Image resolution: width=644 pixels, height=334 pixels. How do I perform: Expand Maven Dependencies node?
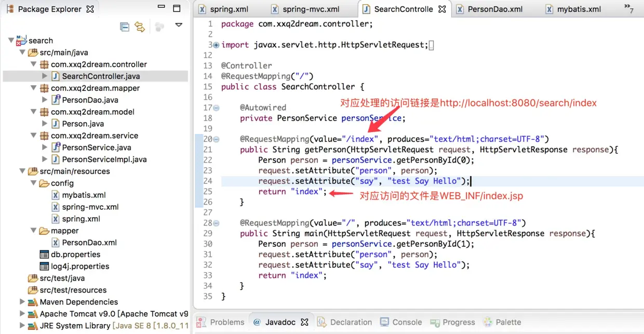pos(22,302)
